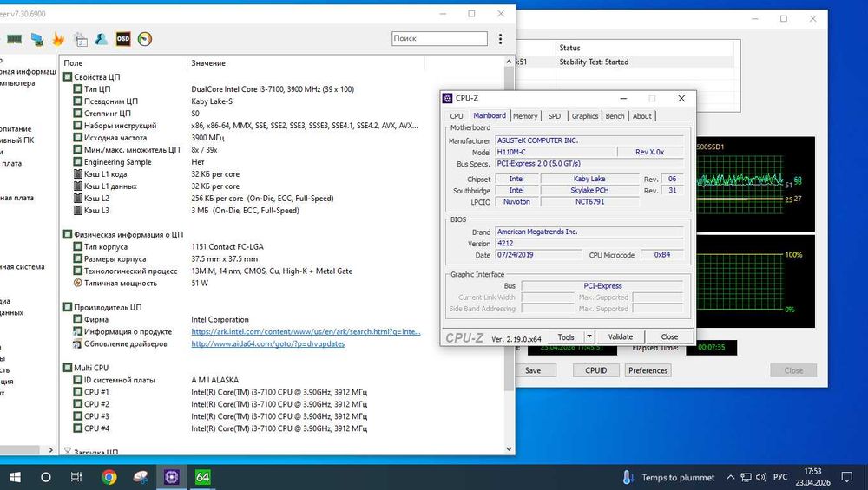The width and height of the screenshot is (868, 490).
Task: Click the Обновление драйверов row icon
Action: (x=78, y=344)
